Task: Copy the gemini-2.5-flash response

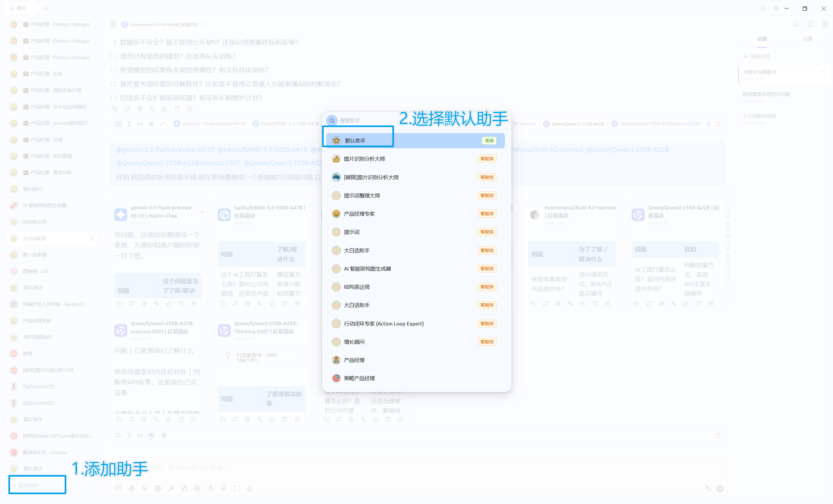Action: [x=119, y=304]
